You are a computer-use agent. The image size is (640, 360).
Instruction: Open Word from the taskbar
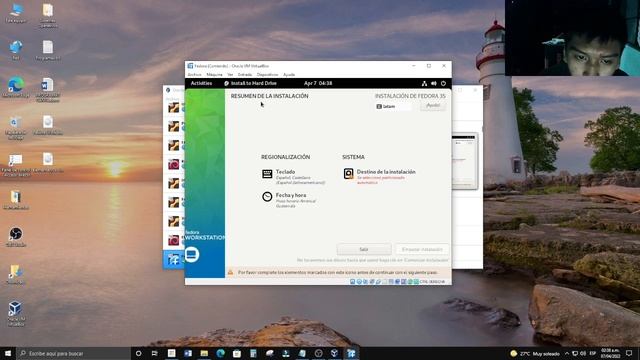click(188, 353)
